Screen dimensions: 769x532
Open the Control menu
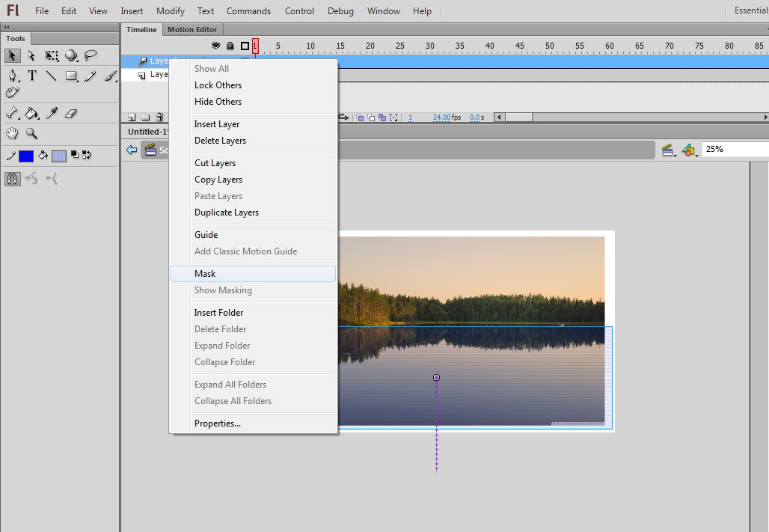point(299,10)
